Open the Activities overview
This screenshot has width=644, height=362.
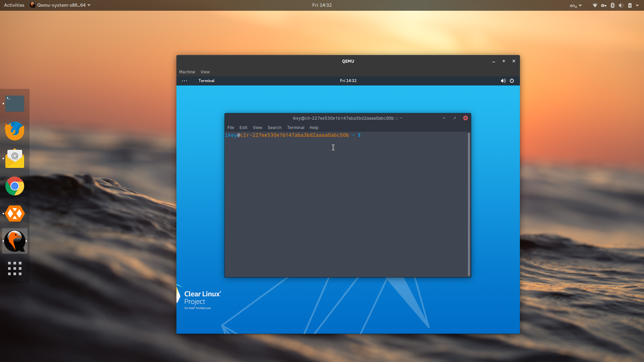(14, 5)
